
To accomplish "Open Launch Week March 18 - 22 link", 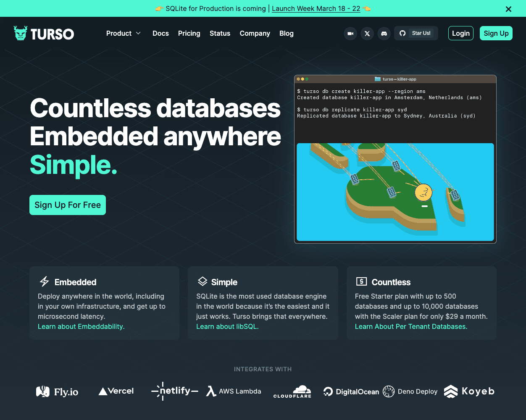I will [316, 8].
